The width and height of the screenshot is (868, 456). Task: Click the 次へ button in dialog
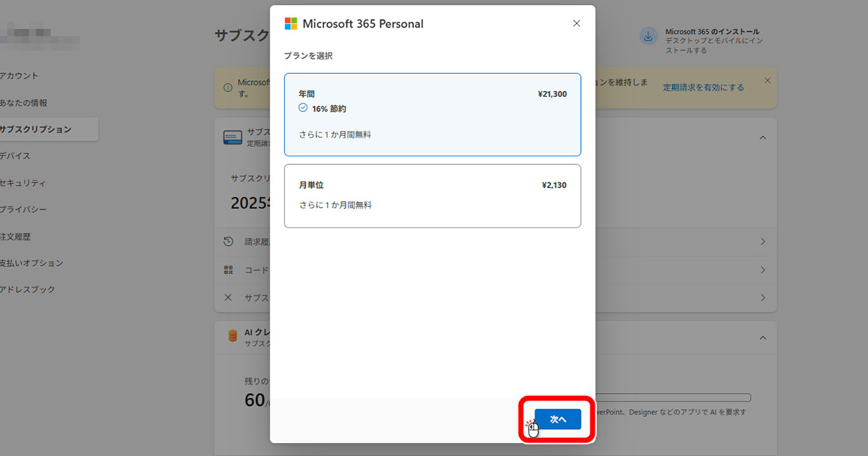pyautogui.click(x=558, y=419)
